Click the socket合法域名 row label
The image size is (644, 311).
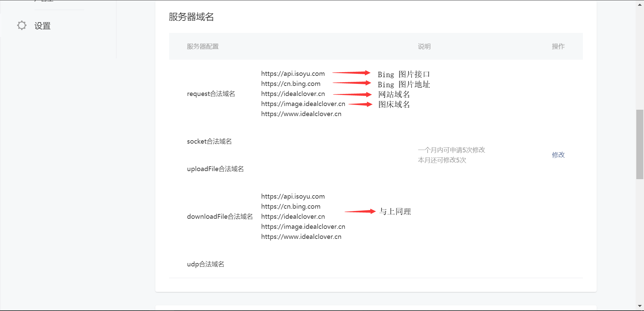tap(209, 142)
